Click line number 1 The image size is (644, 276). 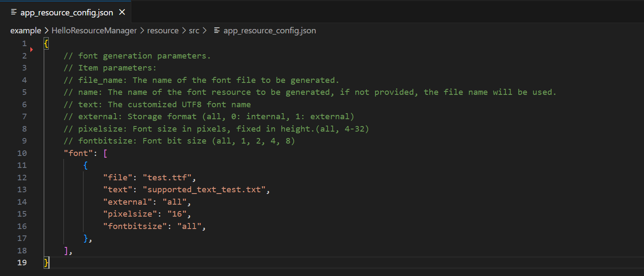pos(24,44)
